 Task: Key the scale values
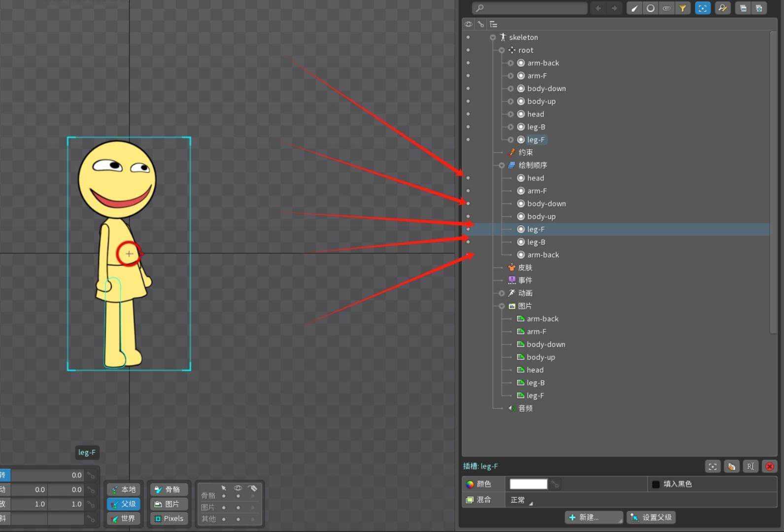(x=91, y=504)
